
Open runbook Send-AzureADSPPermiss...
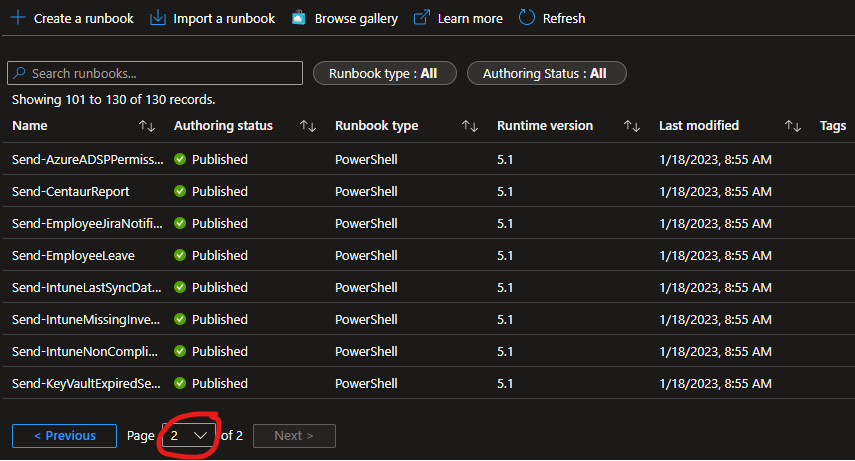88,159
